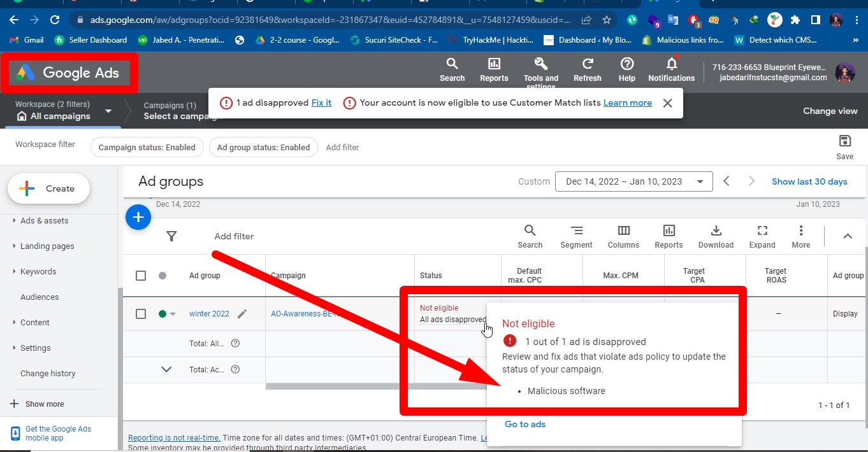Viewport: 868px width, 452px height.
Task: Click Show more in the sidebar
Action: (x=37, y=404)
